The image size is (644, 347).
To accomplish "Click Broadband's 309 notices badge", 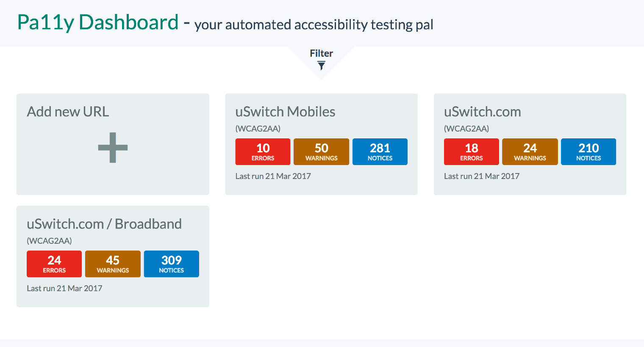I will point(171,264).
